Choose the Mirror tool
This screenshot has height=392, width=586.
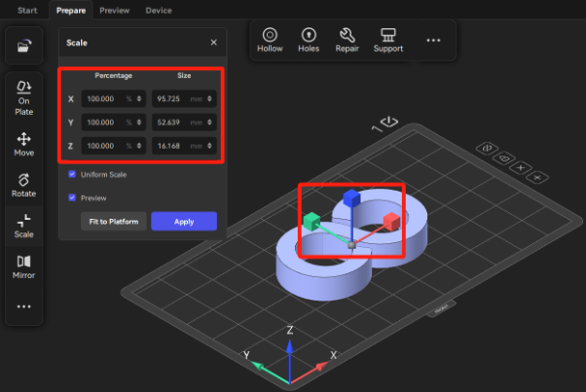(24, 267)
